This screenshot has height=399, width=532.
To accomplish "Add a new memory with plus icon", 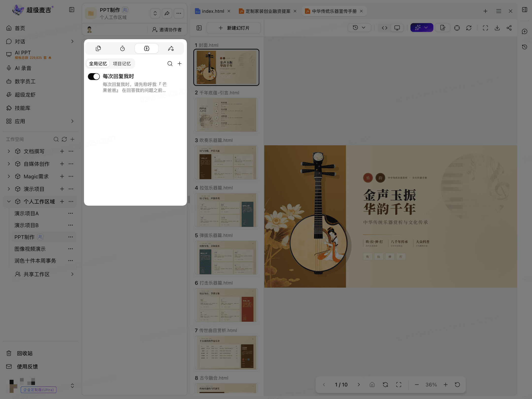I will pos(180,64).
